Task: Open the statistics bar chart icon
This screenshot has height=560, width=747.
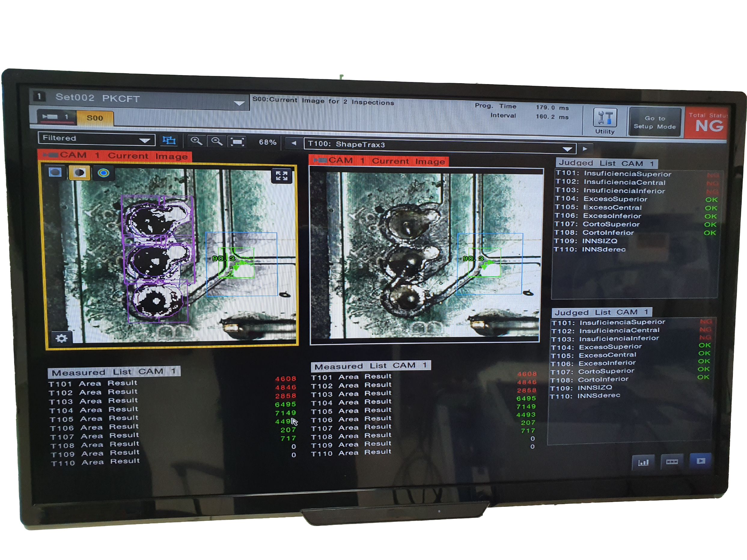Action: coord(643,462)
